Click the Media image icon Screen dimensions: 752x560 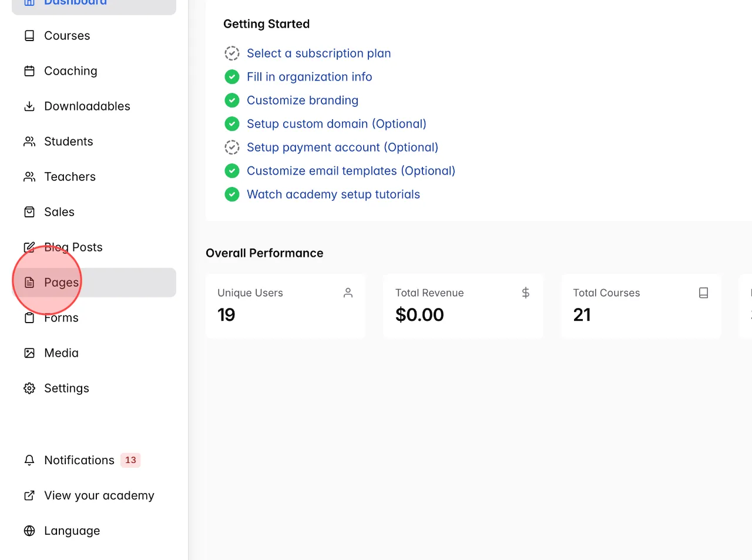click(x=29, y=353)
